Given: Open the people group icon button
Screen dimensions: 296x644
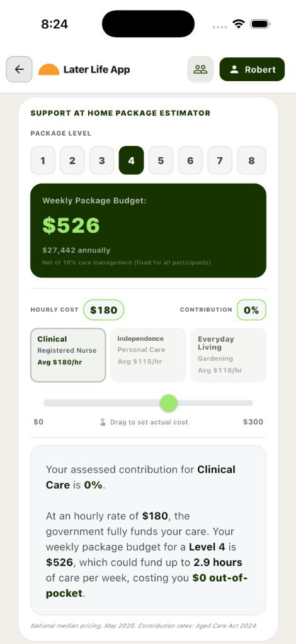Looking at the screenshot, I should click(200, 69).
